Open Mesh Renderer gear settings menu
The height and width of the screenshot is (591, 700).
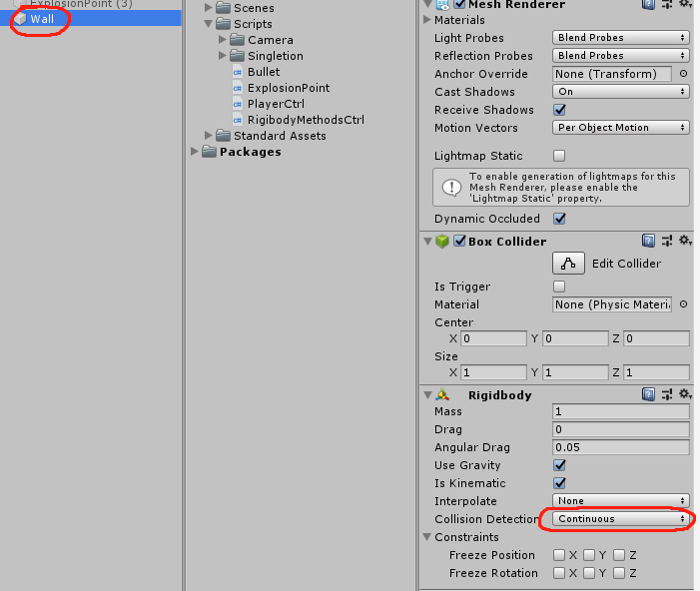(685, 4)
